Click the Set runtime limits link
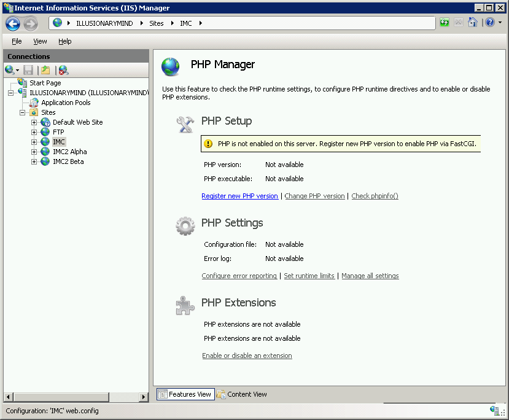Image resolution: width=509 pixels, height=420 pixels. coord(309,276)
